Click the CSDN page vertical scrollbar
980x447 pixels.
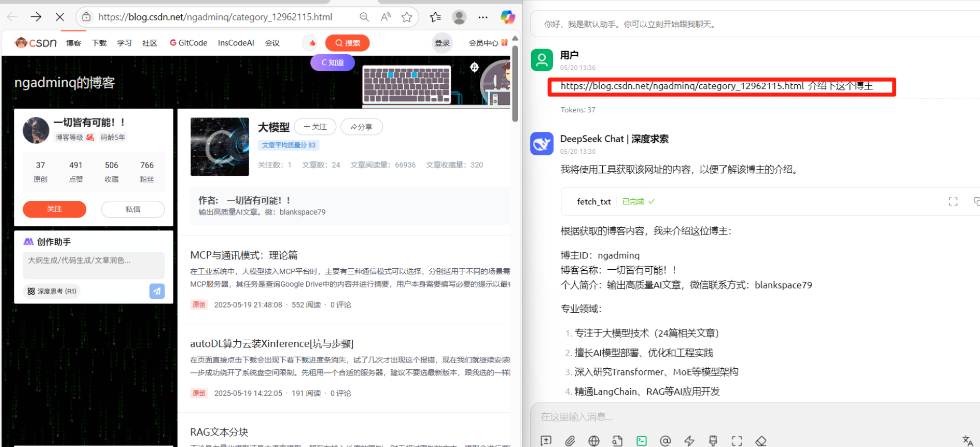(x=515, y=84)
